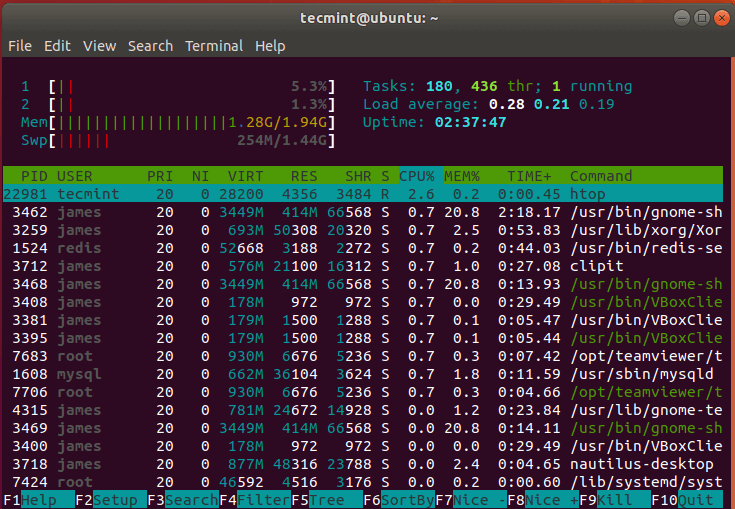Select process 7683 teamviewer row
Screen dimensions: 735x509
coord(363,356)
